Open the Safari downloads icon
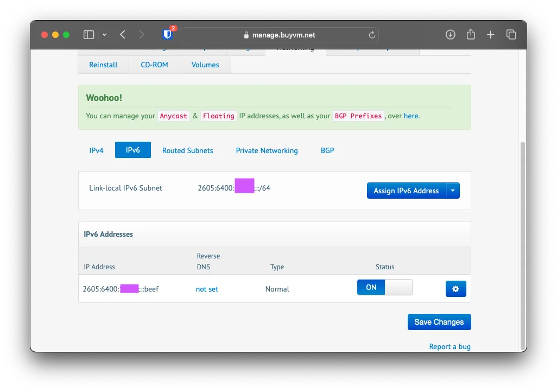This screenshot has width=557, height=392. pos(450,35)
